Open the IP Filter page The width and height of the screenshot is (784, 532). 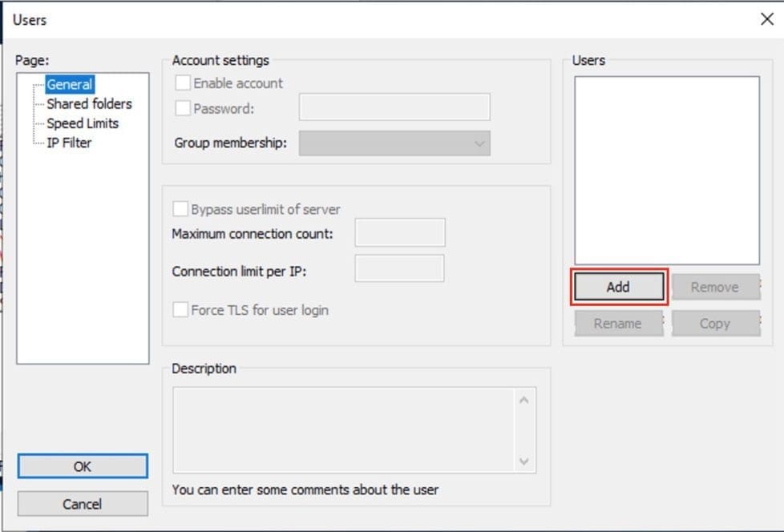click(69, 143)
